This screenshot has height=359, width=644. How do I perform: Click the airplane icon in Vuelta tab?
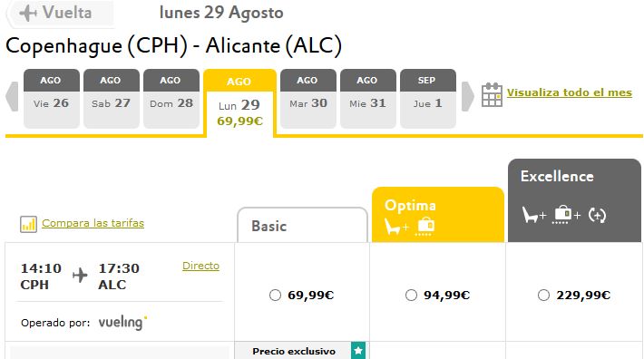(x=28, y=13)
